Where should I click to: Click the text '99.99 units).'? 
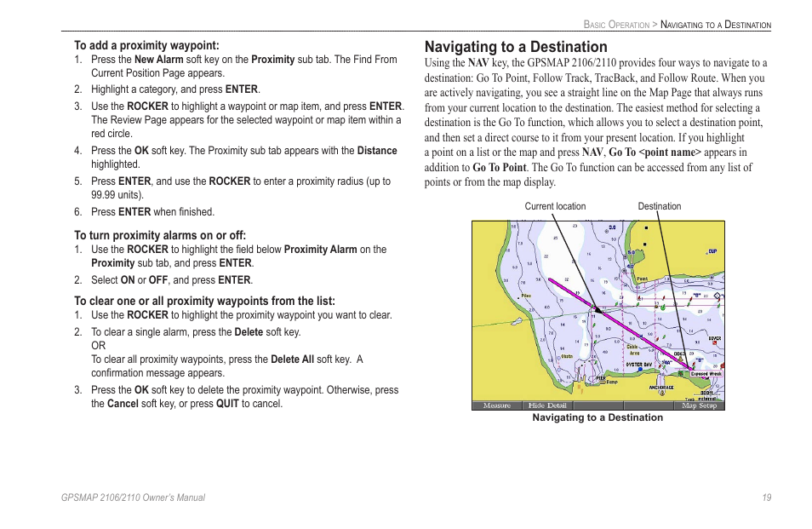[x=117, y=195]
